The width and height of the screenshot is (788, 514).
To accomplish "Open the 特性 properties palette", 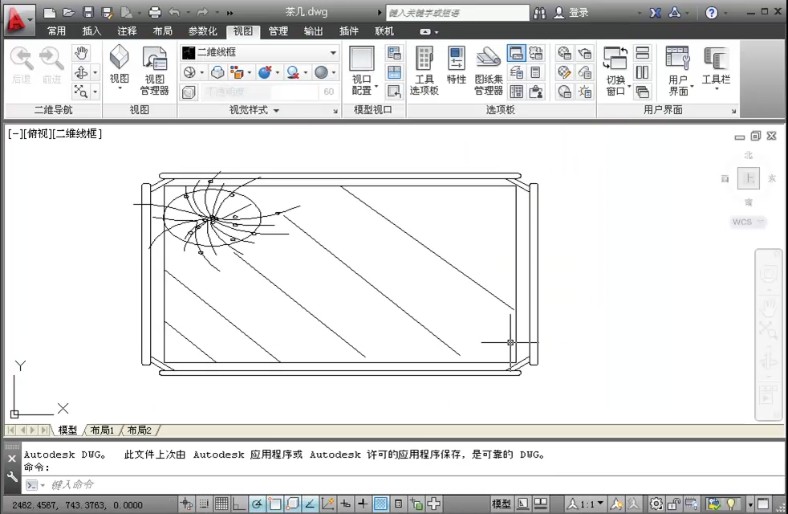I will click(x=456, y=65).
